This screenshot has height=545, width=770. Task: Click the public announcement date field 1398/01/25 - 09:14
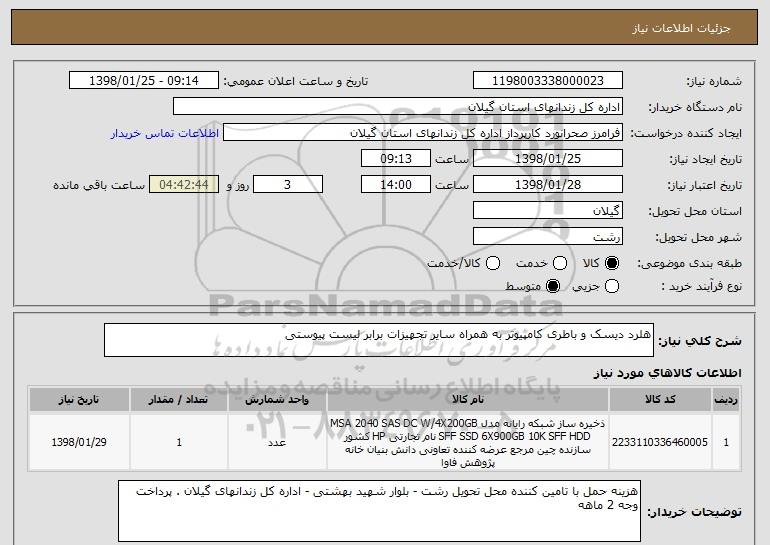click(x=144, y=81)
